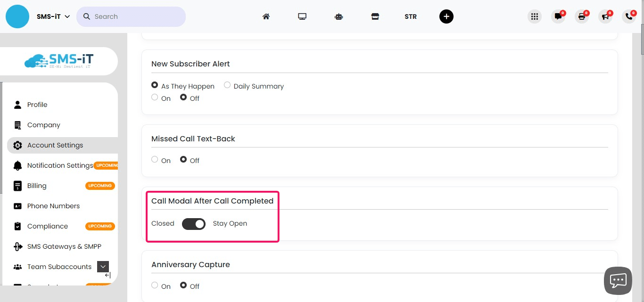Click the storefront icon in top navigation

click(x=375, y=16)
